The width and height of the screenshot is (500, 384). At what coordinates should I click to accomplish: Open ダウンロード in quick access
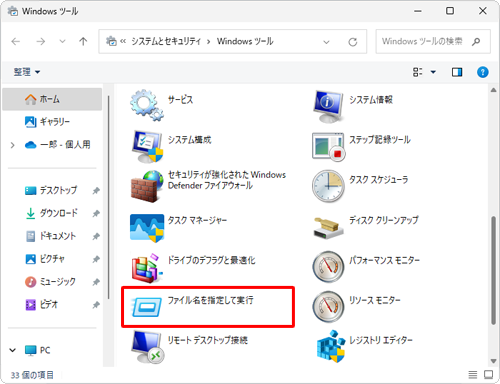(x=52, y=213)
